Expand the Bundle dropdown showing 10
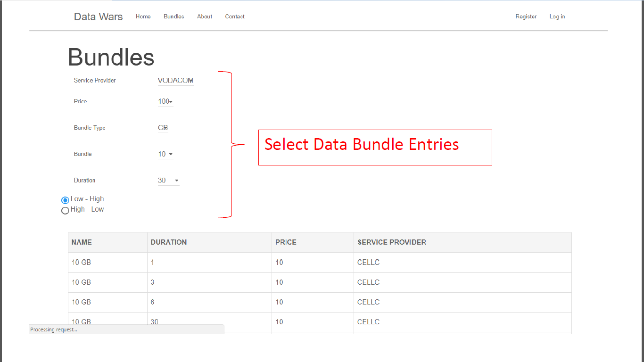This screenshot has width=644, height=362. [x=165, y=154]
